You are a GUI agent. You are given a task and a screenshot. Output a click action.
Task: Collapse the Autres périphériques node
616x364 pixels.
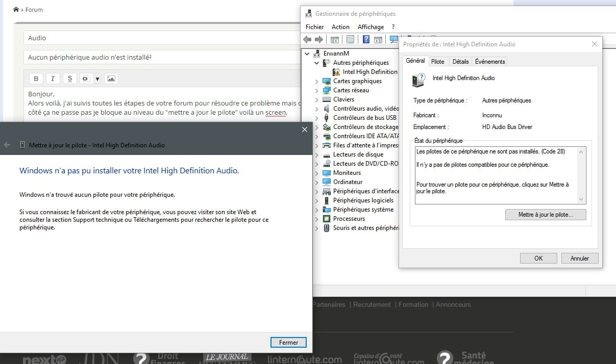317,63
